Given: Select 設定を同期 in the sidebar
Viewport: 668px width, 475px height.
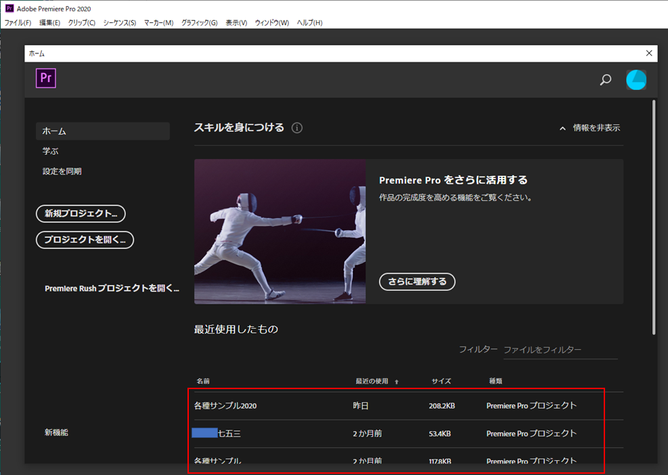Looking at the screenshot, I should coord(62,171).
